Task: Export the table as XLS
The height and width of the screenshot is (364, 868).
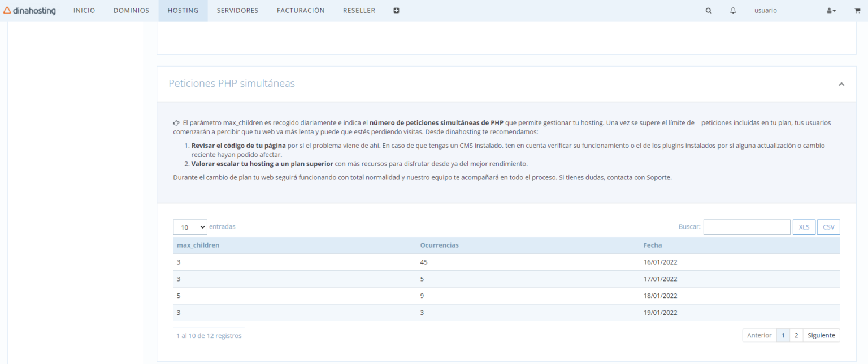Action: [x=804, y=227]
